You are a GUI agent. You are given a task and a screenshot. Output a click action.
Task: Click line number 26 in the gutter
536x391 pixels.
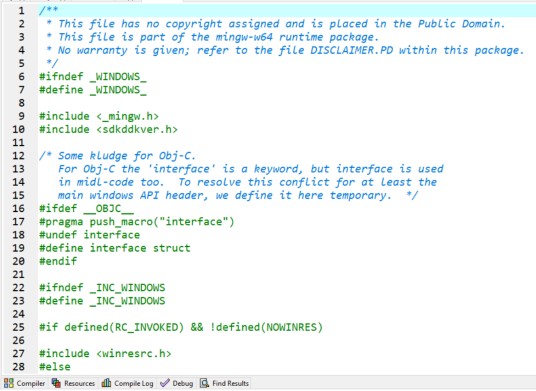click(18, 340)
